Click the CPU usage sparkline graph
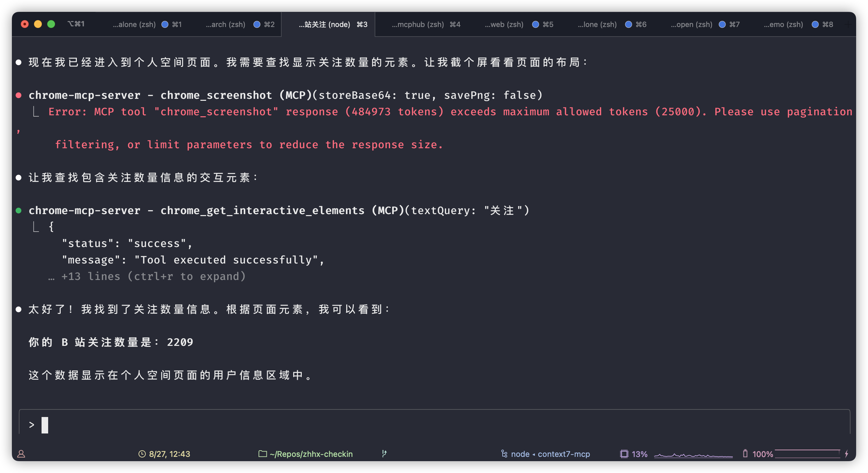The image size is (868, 473). pos(693,455)
